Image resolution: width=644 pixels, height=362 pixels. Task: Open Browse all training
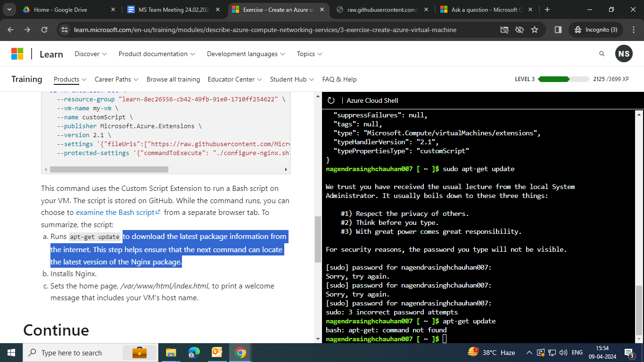coord(173,79)
